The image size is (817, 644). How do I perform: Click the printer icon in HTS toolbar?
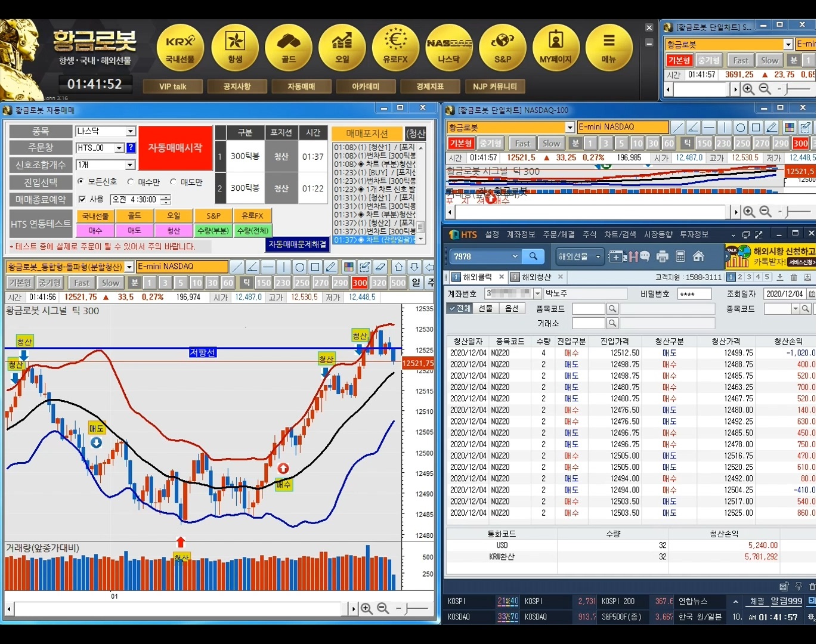pyautogui.click(x=663, y=256)
